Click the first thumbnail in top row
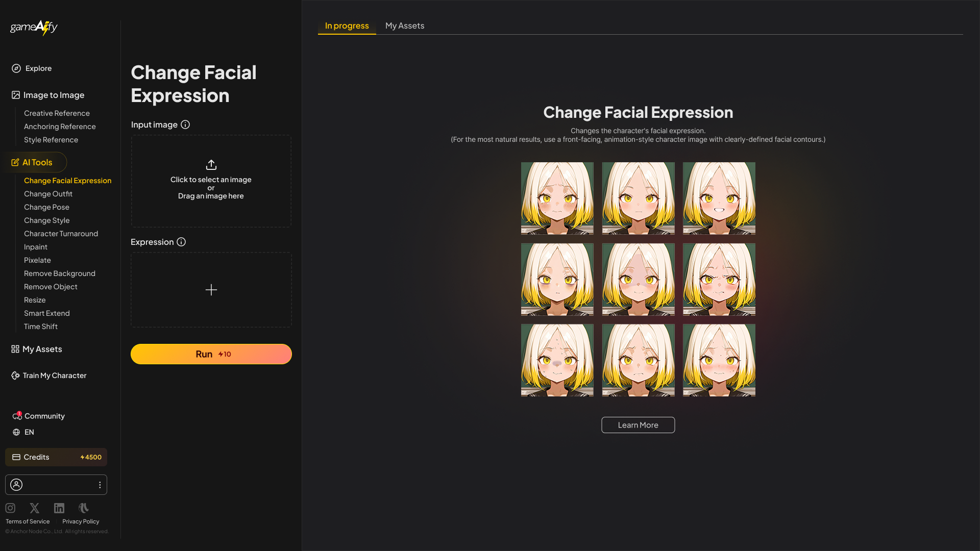Screen dimensions: 980x551 557,198
